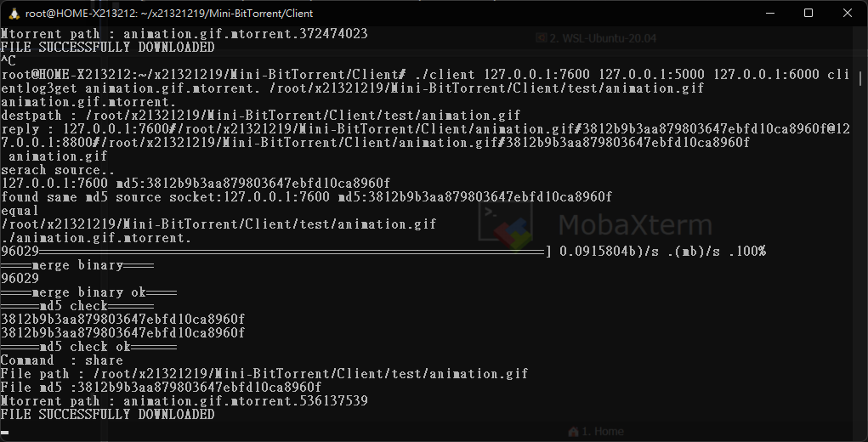Click the ^C interrupt line

9,61
